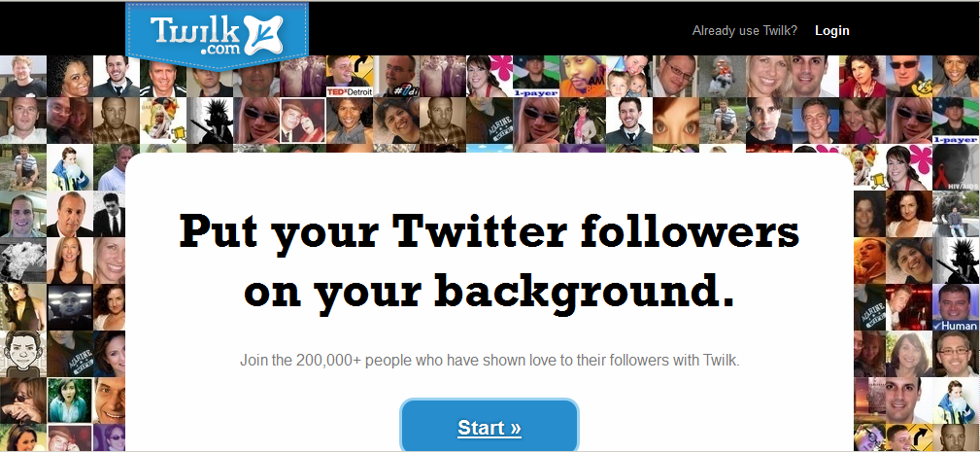This screenshot has width=980, height=453.
Task: Select the Human-labeled avatar thumbnail
Action: pos(956,308)
